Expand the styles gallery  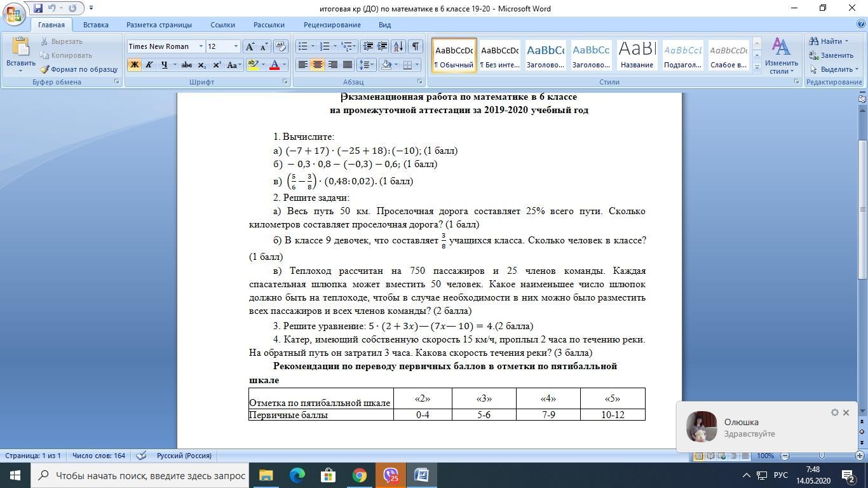pyautogui.click(x=756, y=67)
